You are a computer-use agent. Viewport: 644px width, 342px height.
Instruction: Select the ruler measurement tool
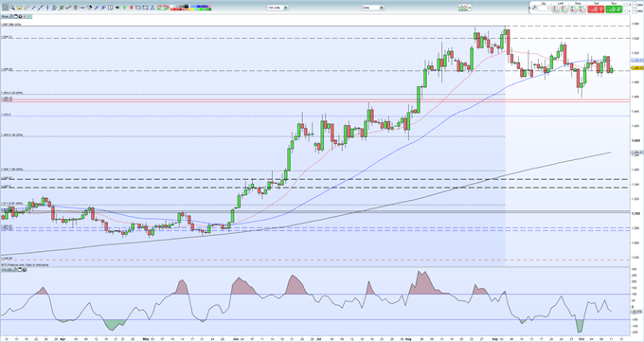tap(27, 8)
